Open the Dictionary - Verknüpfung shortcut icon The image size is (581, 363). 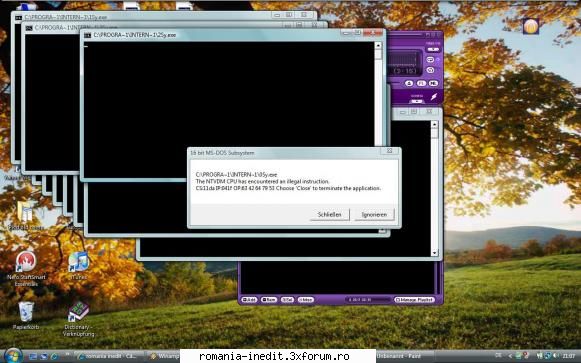pyautogui.click(x=78, y=319)
